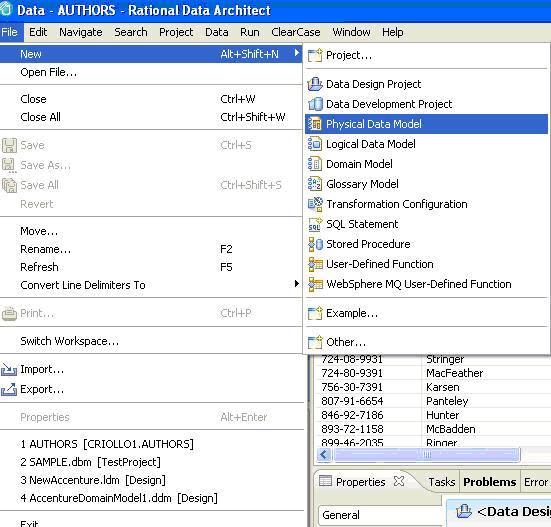
Task: Click the Import icon in File menu
Action: pos(9,369)
